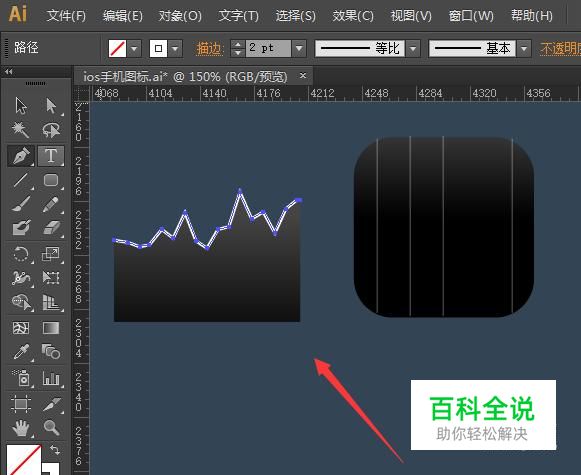Collapse the tools panel with double arrows
This screenshot has height=475, width=581.
point(9,72)
